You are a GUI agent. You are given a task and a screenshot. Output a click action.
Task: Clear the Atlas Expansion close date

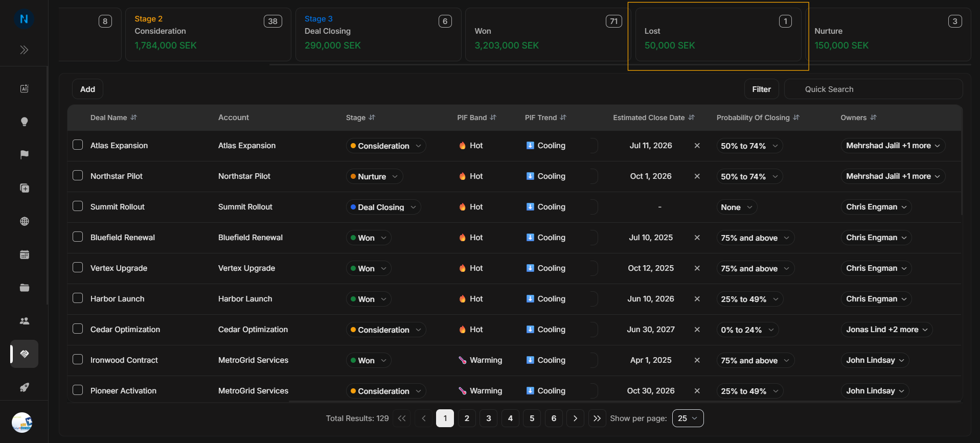tap(697, 146)
